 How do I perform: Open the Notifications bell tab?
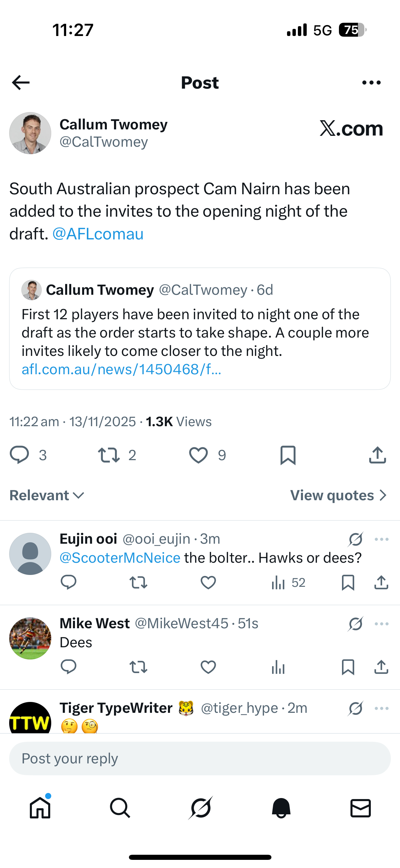281,808
